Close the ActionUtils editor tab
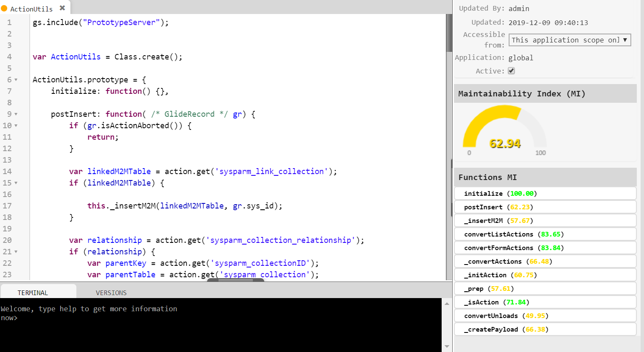 (x=62, y=8)
